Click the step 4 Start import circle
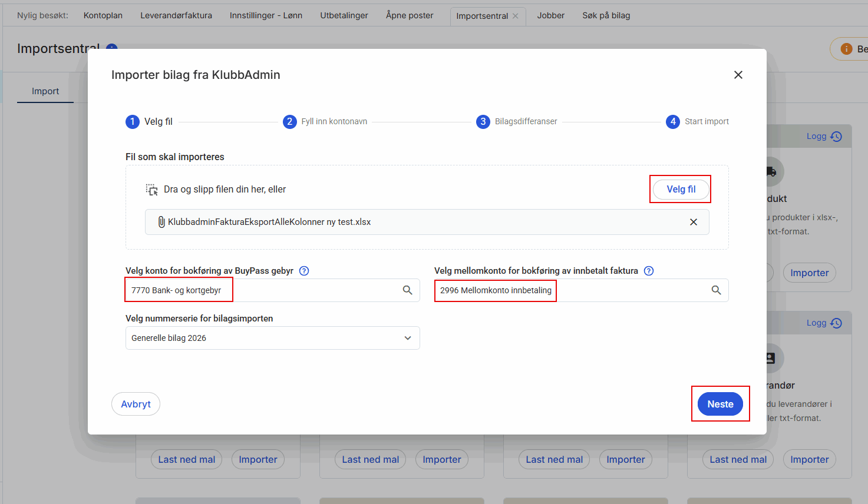This screenshot has height=504, width=868. coord(672,122)
